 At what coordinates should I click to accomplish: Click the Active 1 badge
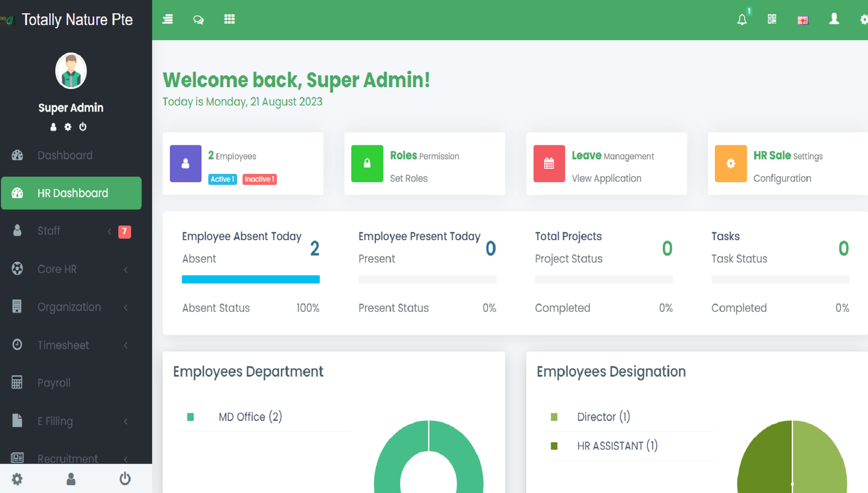pos(222,179)
